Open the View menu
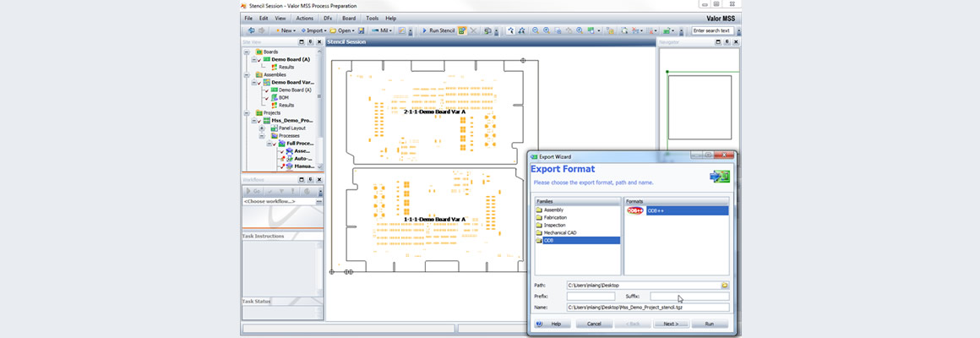980x338 pixels. click(280, 19)
